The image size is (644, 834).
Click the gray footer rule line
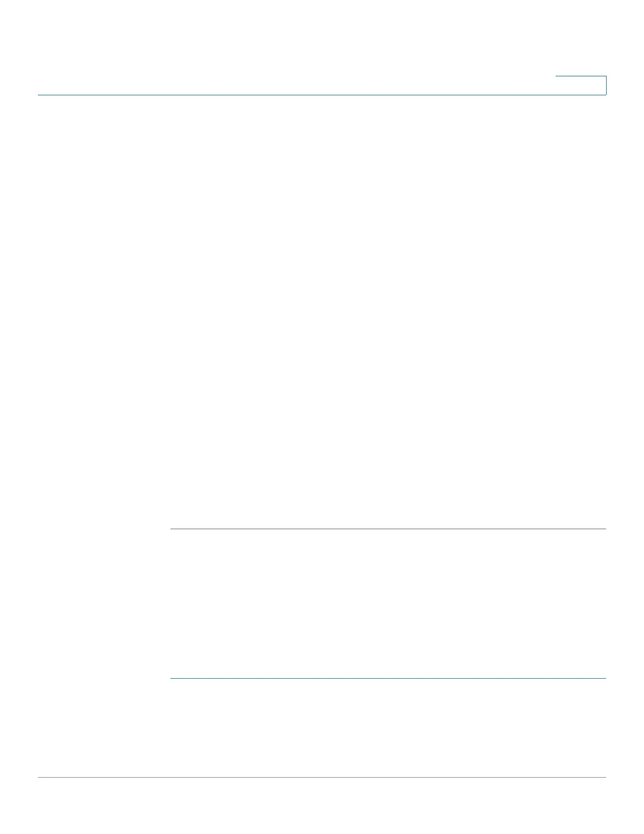[322, 777]
